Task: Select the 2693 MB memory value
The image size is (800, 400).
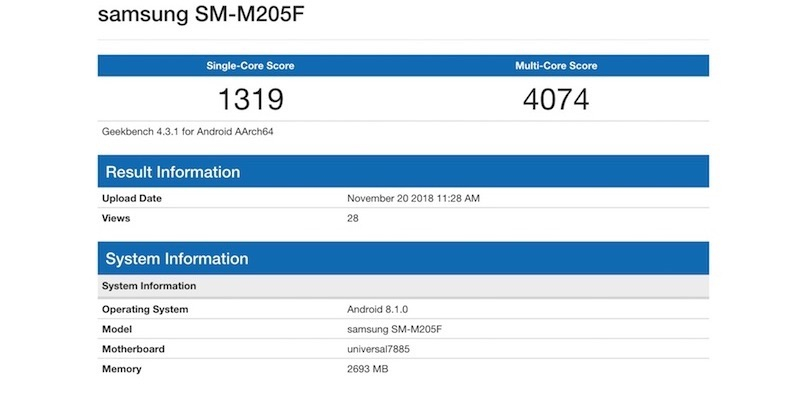Action: [367, 369]
